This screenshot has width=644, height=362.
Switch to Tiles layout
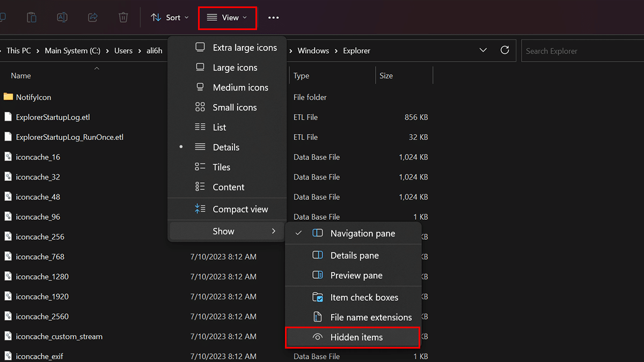point(221,167)
